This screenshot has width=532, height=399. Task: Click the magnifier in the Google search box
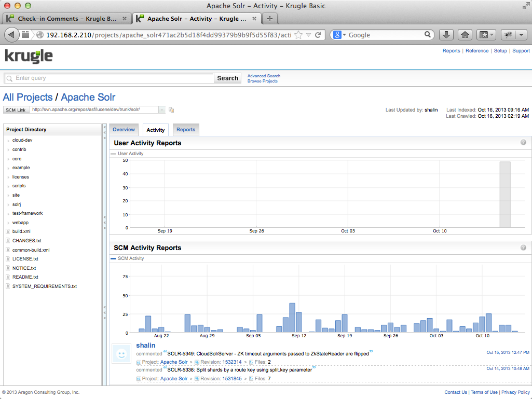(428, 35)
